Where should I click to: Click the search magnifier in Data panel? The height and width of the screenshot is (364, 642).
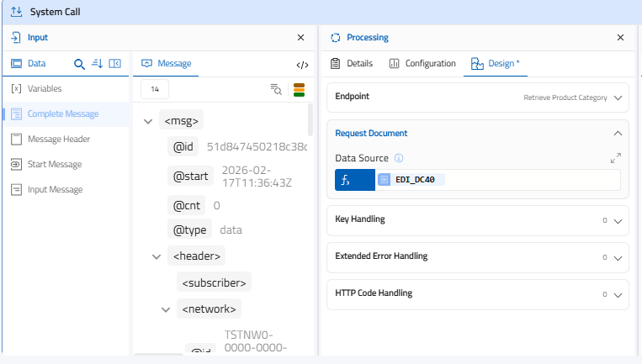point(79,64)
